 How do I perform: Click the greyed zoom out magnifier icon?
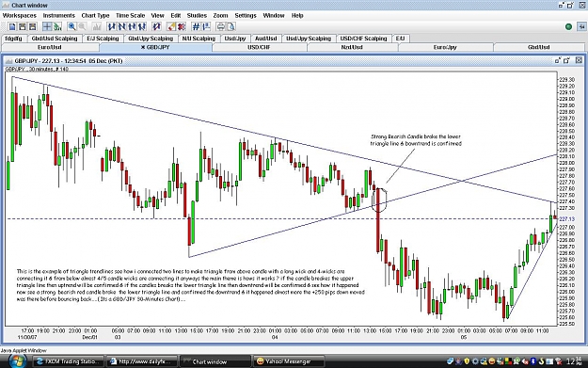point(82,26)
